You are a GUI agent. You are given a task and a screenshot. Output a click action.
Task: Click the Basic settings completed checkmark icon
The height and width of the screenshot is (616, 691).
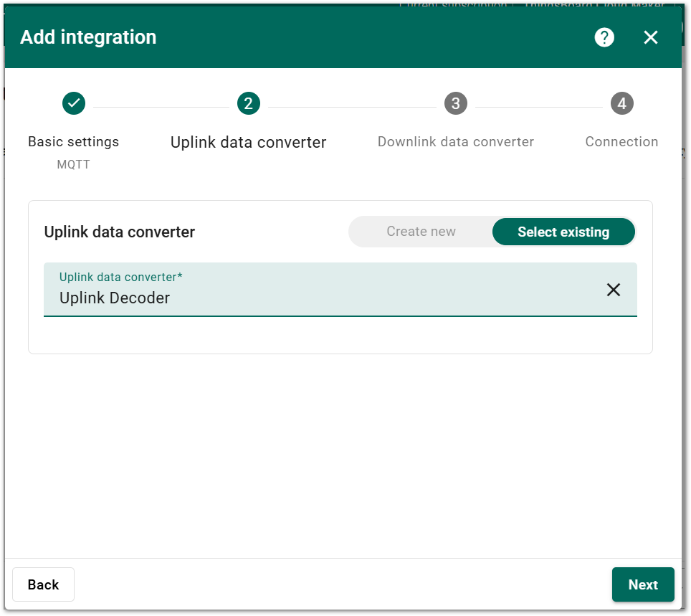(x=73, y=103)
